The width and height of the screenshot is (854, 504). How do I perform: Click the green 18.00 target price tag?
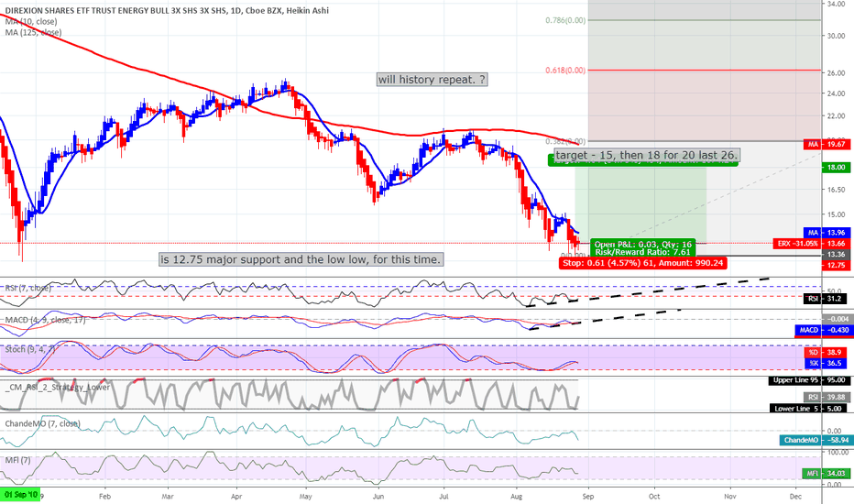(x=835, y=168)
